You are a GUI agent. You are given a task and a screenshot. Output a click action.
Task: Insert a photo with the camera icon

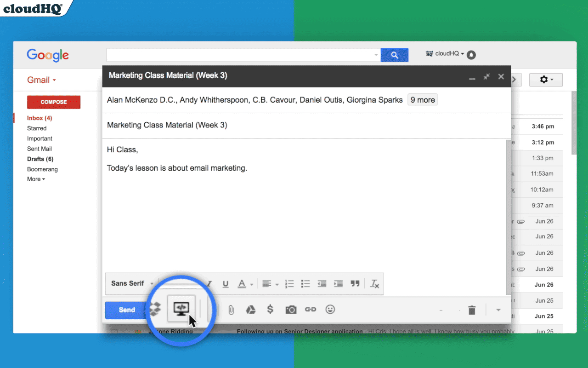pyautogui.click(x=290, y=310)
